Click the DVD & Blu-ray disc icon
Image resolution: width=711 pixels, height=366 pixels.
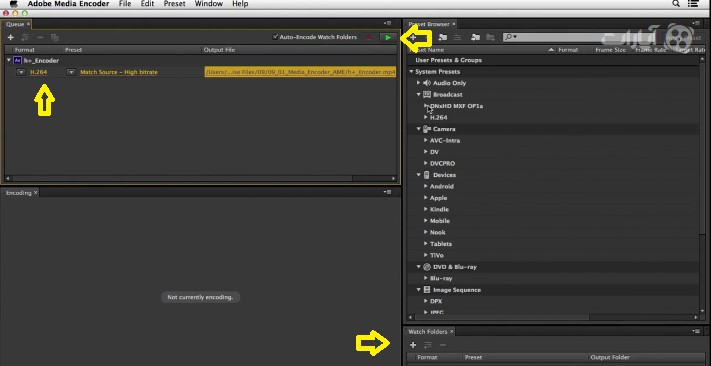tap(427, 267)
